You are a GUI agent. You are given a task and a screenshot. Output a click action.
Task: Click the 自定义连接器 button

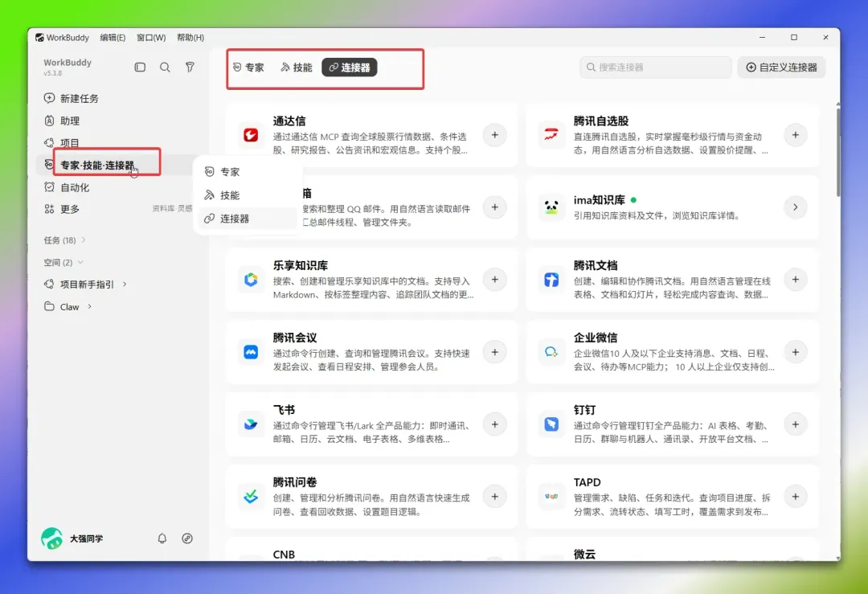(782, 68)
